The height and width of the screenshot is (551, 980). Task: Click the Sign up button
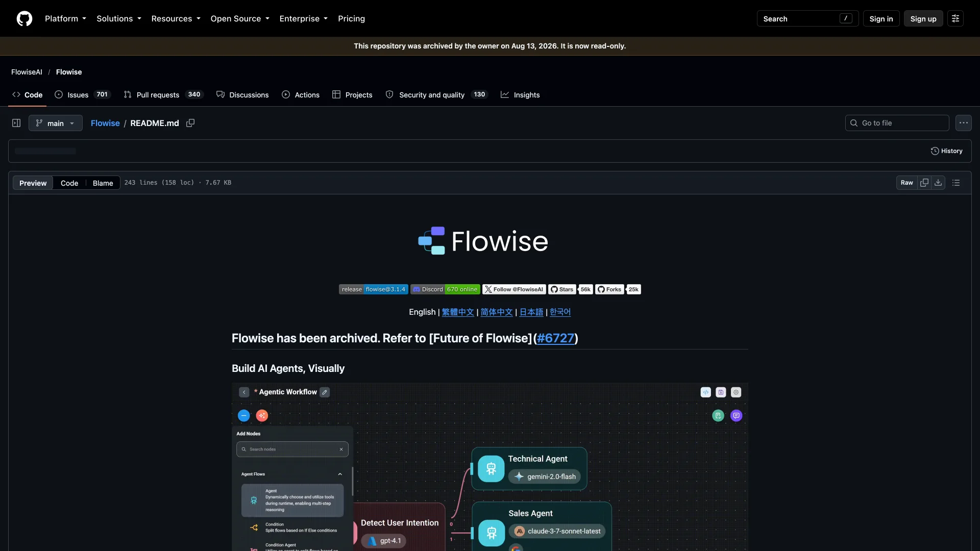click(x=923, y=19)
